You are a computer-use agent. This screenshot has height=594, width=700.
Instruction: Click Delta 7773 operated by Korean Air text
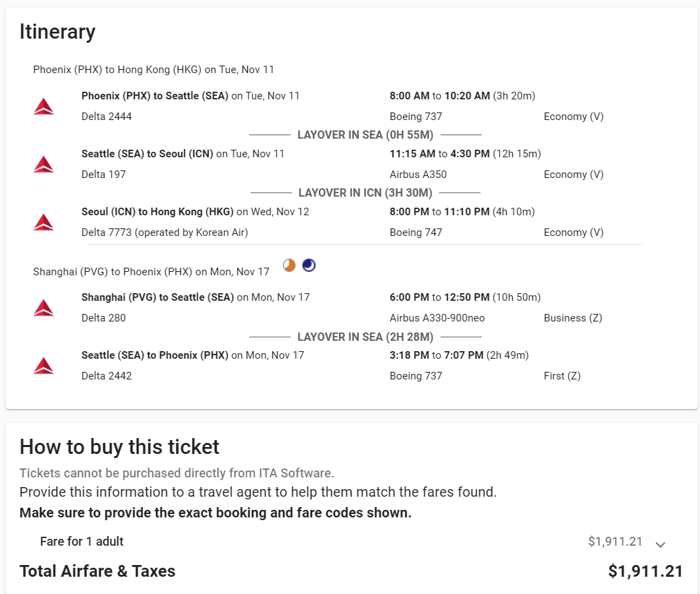pyautogui.click(x=164, y=232)
